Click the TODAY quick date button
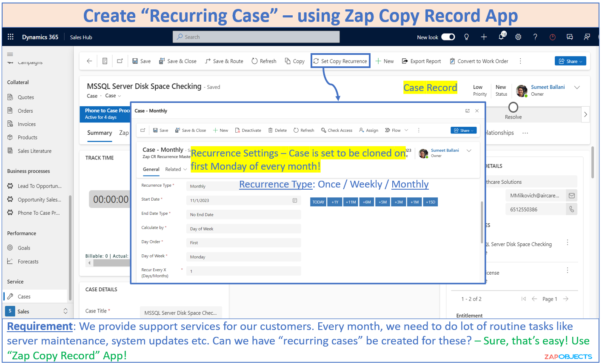The width and height of the screenshot is (602, 364). click(318, 202)
